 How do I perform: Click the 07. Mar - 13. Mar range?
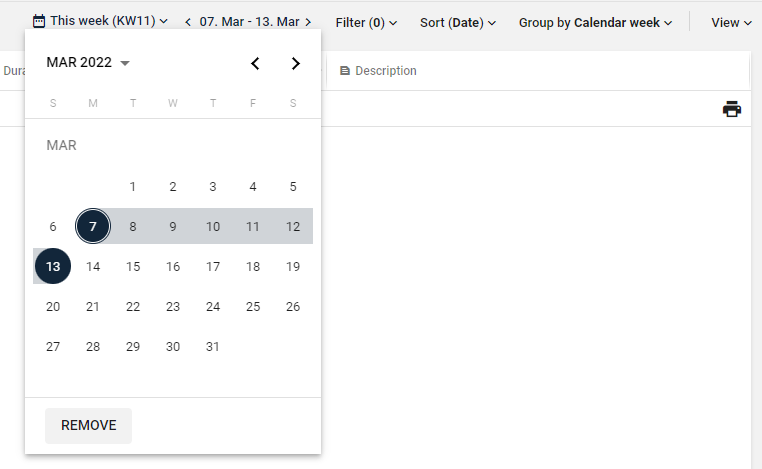[x=248, y=21]
